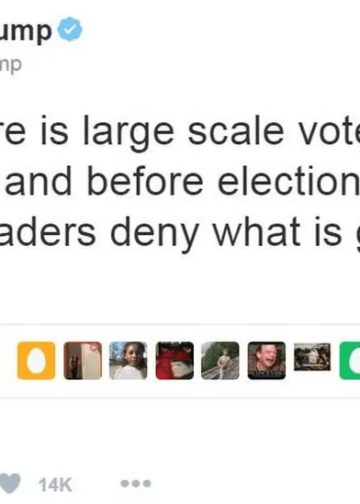Like the tweet with the heart icon

[10, 483]
